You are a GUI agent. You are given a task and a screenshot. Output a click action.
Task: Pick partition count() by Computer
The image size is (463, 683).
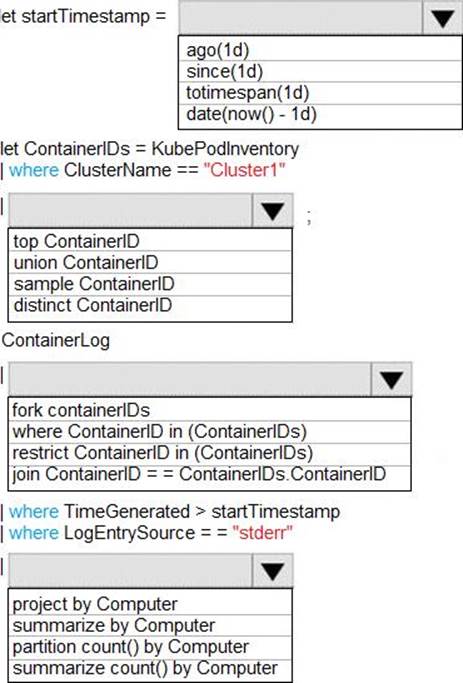[150, 647]
